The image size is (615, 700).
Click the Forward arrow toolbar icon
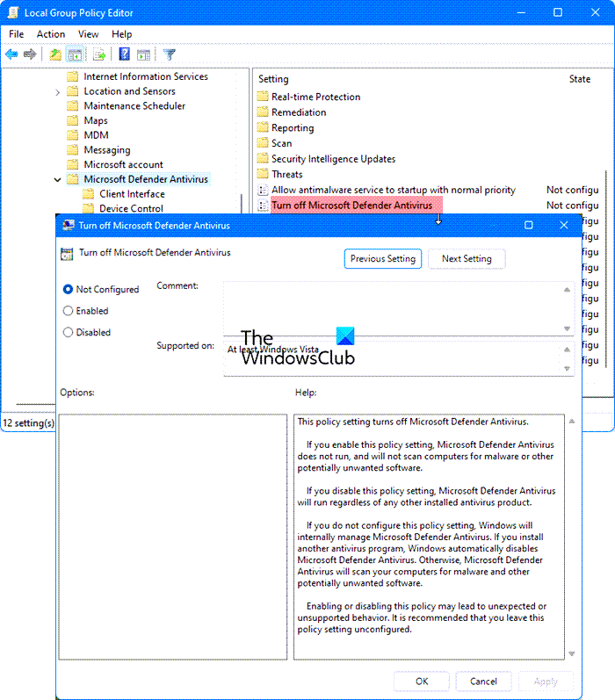coord(30,54)
